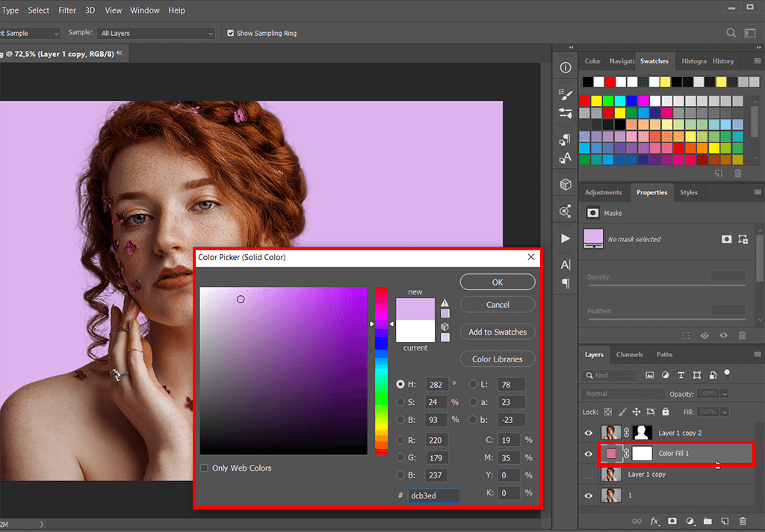Open the Filter menu

point(67,10)
